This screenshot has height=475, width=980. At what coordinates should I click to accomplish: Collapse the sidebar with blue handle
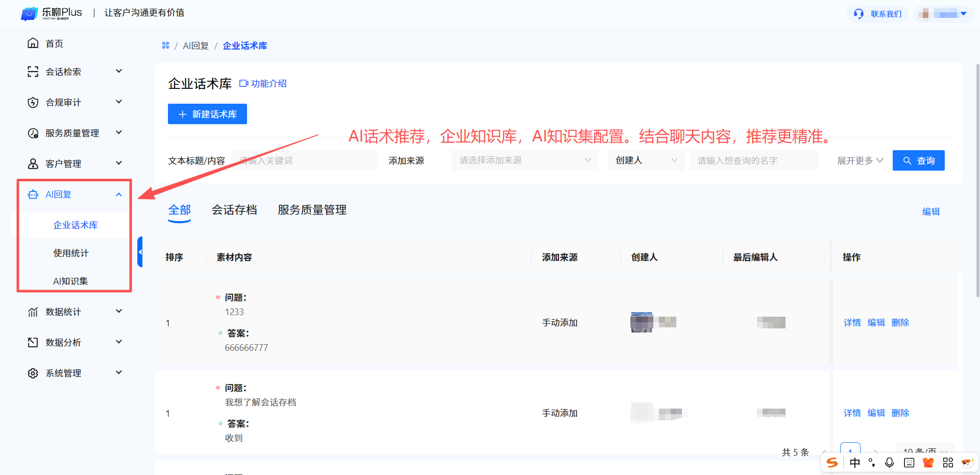tap(140, 252)
